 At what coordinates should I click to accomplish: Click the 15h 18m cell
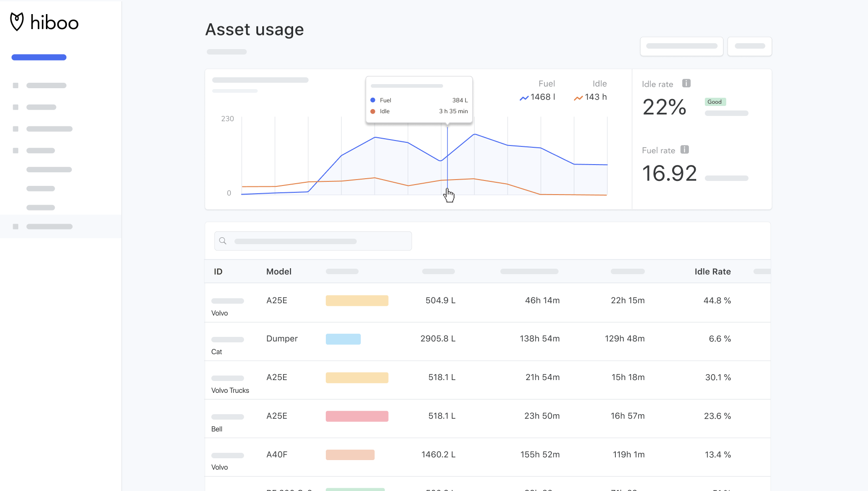(x=628, y=377)
